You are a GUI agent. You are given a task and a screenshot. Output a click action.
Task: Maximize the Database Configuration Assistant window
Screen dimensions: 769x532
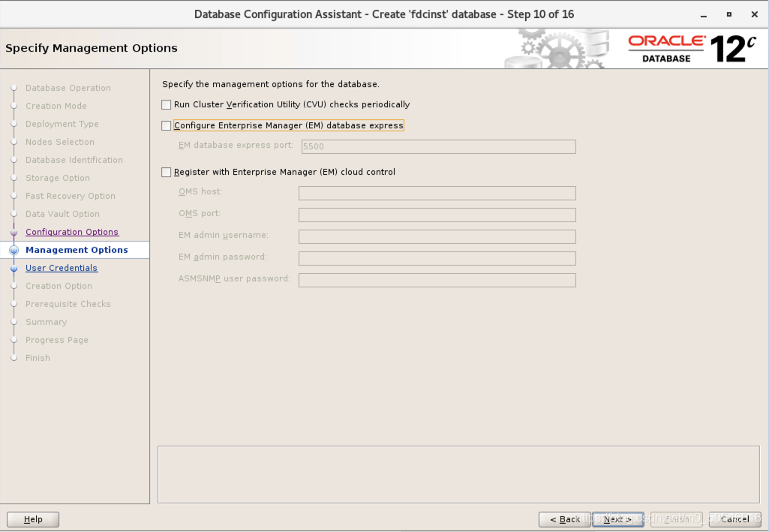click(729, 15)
